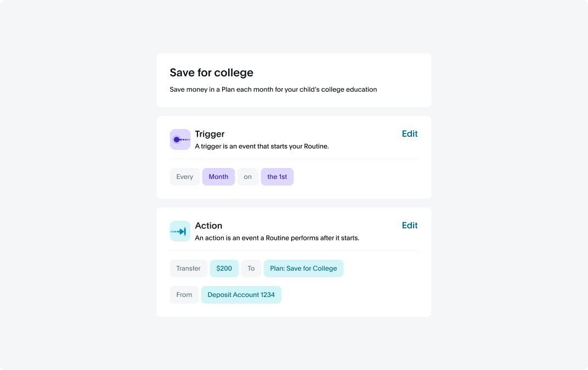Click the Every label chip
This screenshot has height=370, width=588.
click(184, 177)
